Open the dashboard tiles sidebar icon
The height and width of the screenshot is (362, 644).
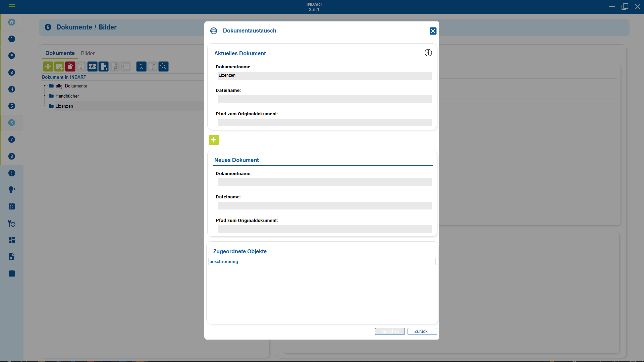12,240
